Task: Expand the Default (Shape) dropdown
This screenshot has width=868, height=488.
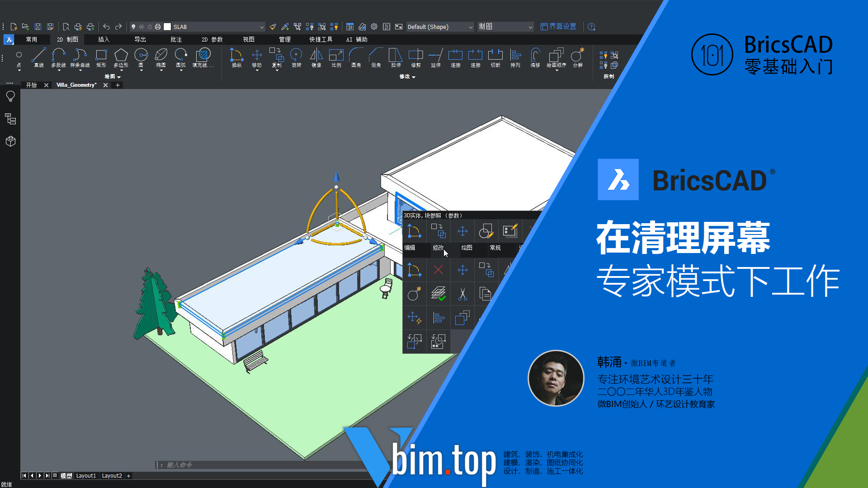Action: click(470, 27)
